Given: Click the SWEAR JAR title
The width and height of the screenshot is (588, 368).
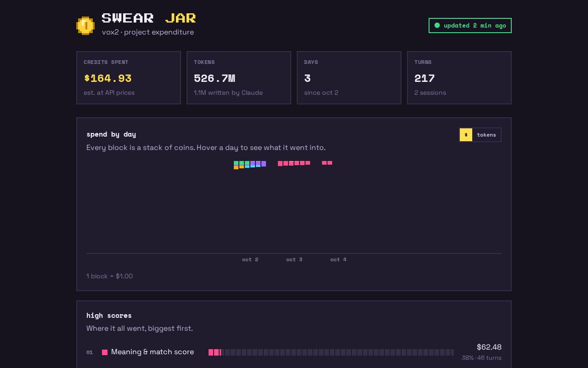Looking at the screenshot, I should [x=149, y=18].
